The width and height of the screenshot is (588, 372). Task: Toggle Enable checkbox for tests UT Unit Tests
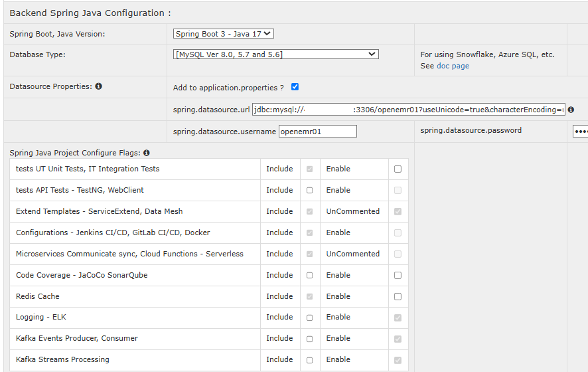398,169
